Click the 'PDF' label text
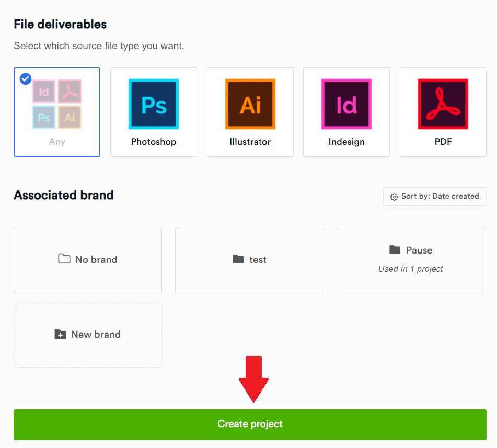Viewport: 497px width, 448px height. [x=443, y=142]
